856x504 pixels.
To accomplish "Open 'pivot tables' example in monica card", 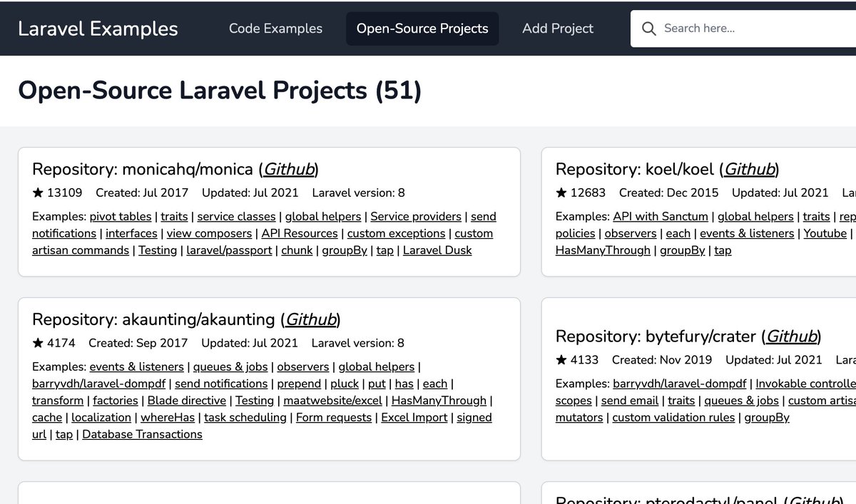I will pyautogui.click(x=121, y=217).
